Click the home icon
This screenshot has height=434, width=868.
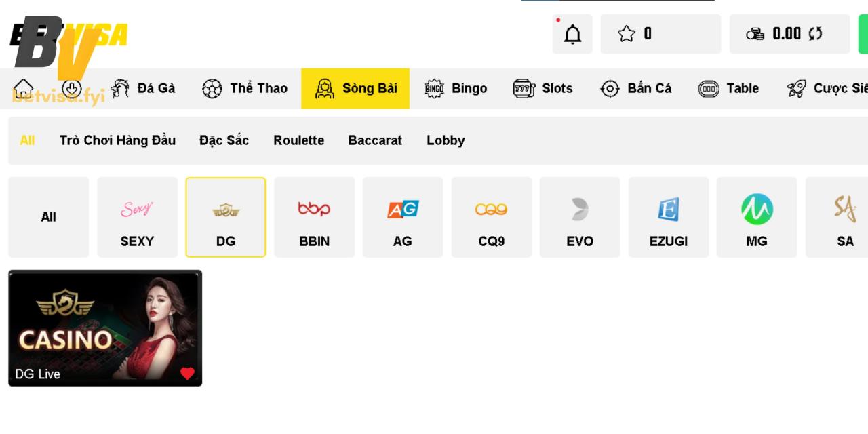23,88
